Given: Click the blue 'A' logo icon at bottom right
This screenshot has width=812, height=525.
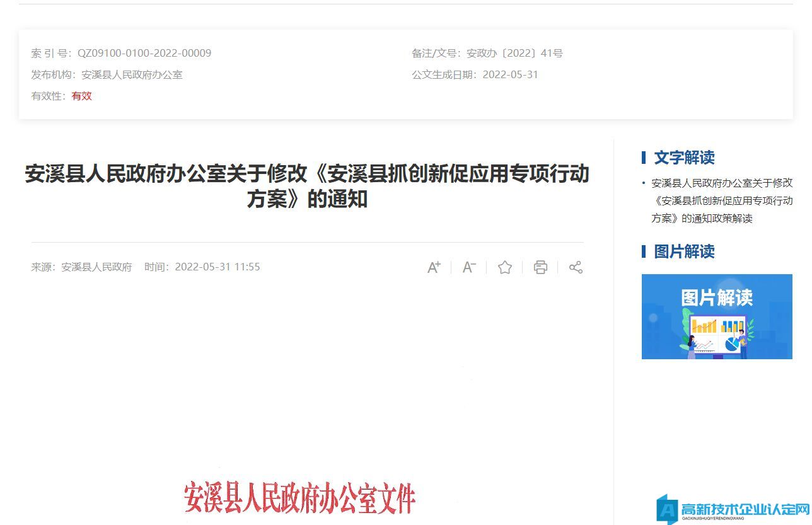Looking at the screenshot, I should [667, 509].
